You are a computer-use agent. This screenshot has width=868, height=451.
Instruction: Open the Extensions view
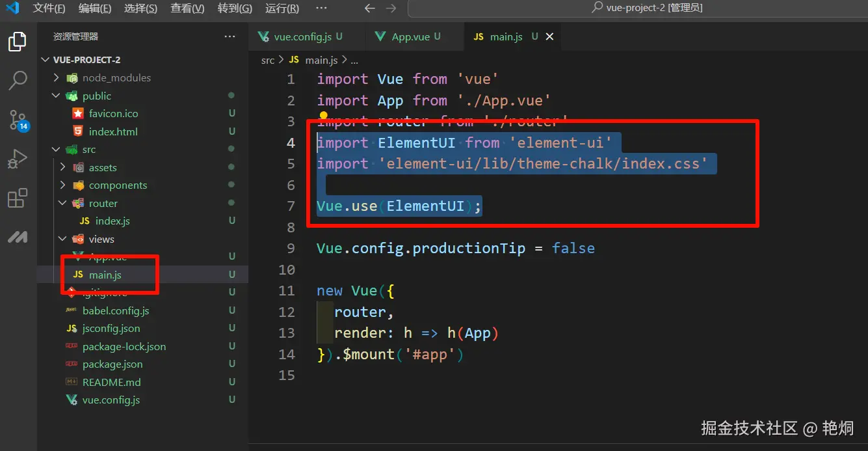[x=18, y=198]
